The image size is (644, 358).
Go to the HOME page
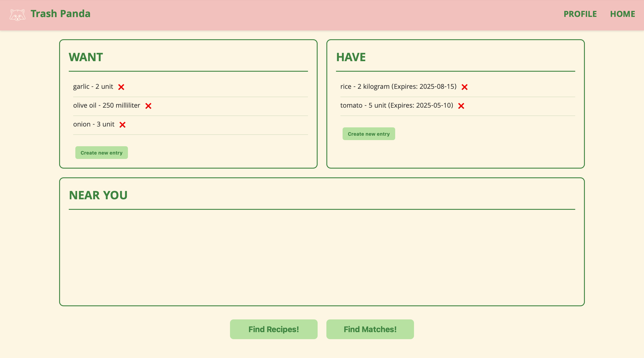pos(623,14)
